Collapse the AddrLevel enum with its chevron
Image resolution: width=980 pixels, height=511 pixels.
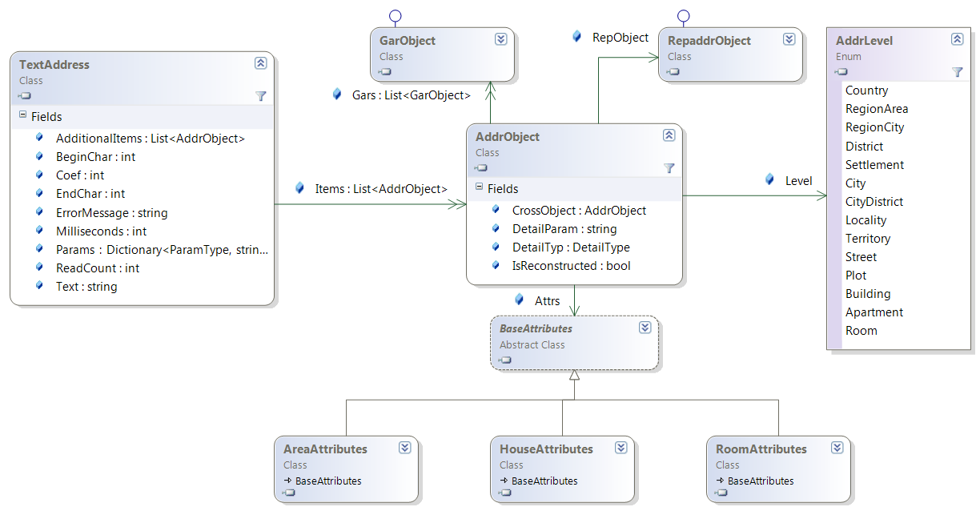pos(957,39)
